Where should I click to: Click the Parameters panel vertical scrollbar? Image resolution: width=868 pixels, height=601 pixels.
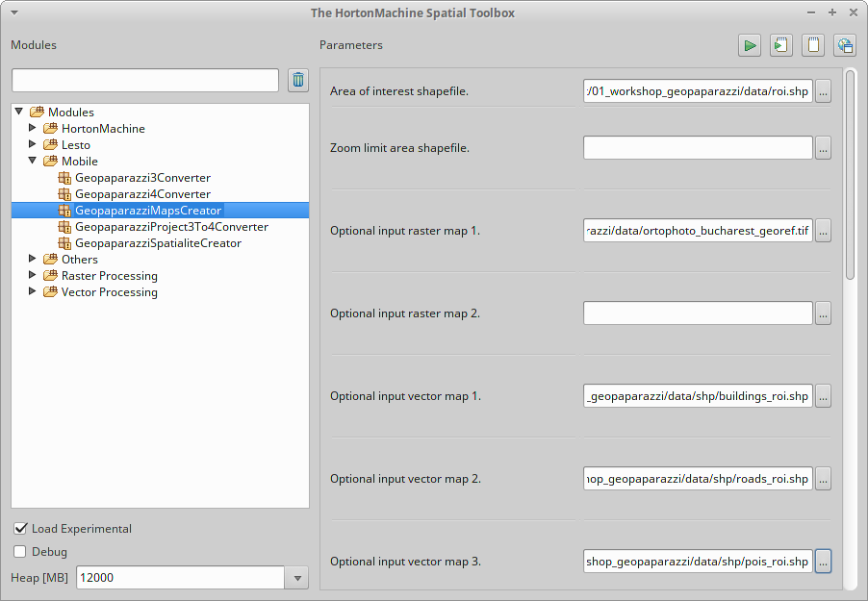pos(851,175)
